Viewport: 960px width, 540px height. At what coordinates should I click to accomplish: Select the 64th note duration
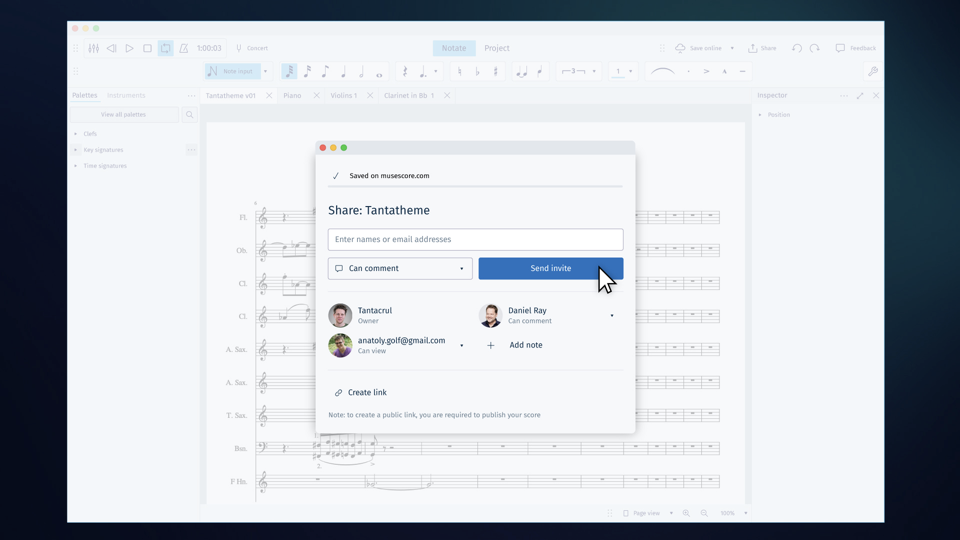click(290, 71)
